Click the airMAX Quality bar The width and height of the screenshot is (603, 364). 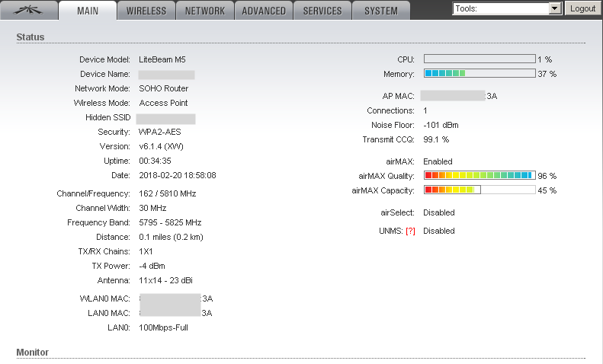coord(480,175)
